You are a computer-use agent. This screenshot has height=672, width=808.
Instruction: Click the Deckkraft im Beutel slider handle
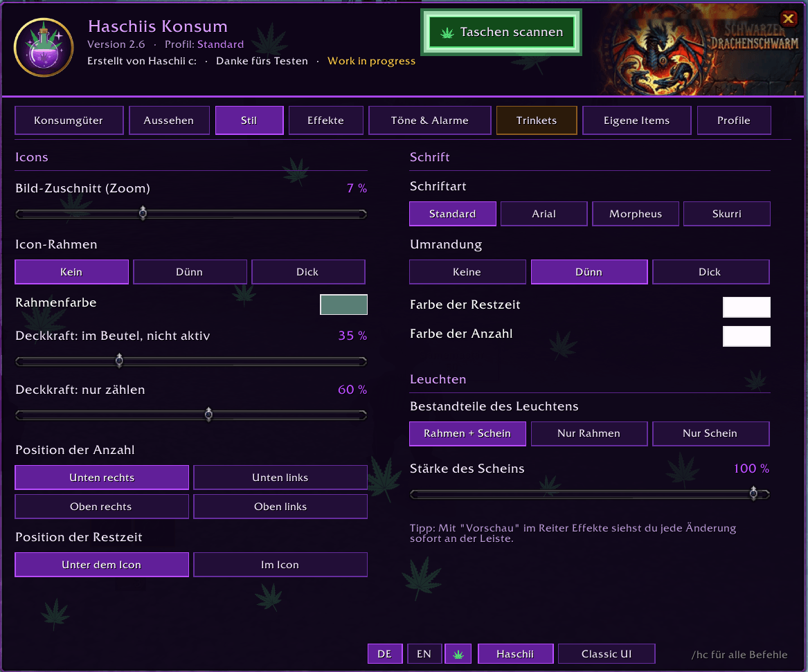119,360
